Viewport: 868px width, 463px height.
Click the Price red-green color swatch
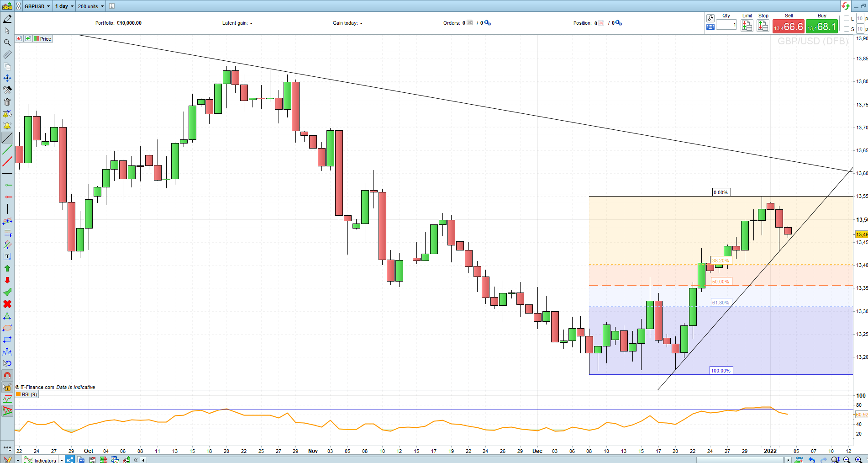37,39
